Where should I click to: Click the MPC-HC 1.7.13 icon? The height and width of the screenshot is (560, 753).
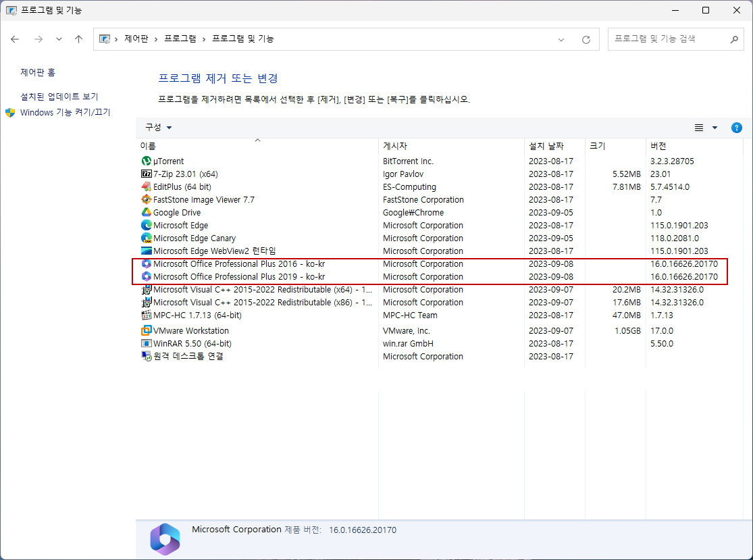pyautogui.click(x=147, y=315)
